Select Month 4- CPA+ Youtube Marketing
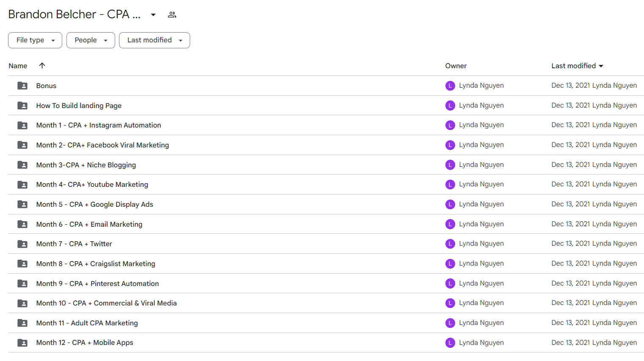 point(92,185)
